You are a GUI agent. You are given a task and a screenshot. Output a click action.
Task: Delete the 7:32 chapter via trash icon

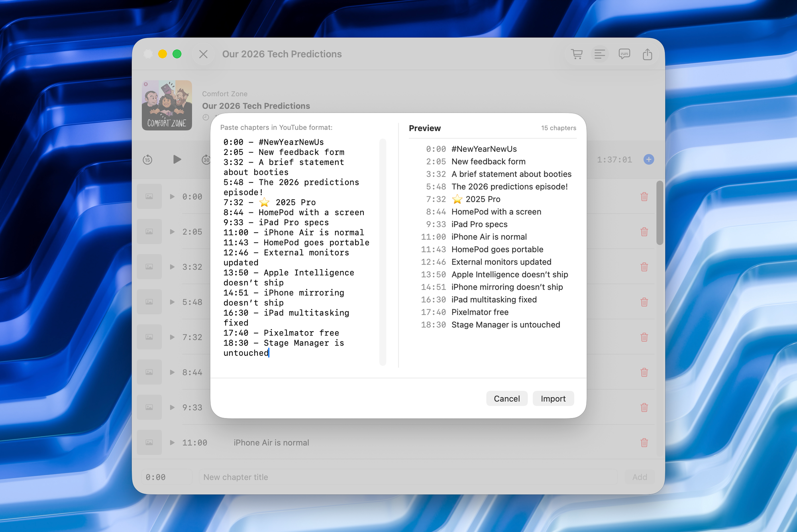(x=644, y=337)
